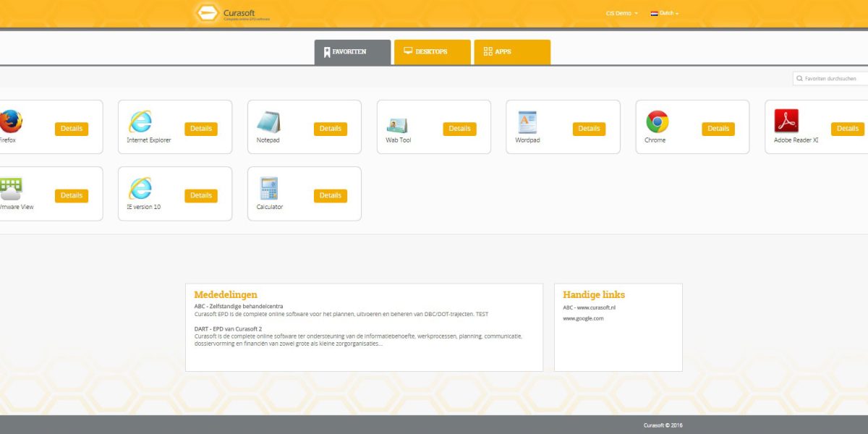Switch to the Desktops tab
The image size is (868, 434).
pyautogui.click(x=432, y=51)
